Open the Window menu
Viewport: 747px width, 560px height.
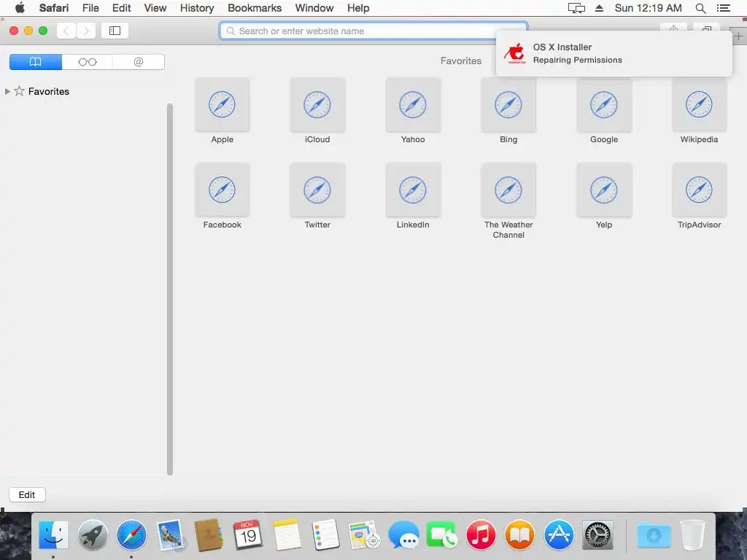pyautogui.click(x=314, y=8)
